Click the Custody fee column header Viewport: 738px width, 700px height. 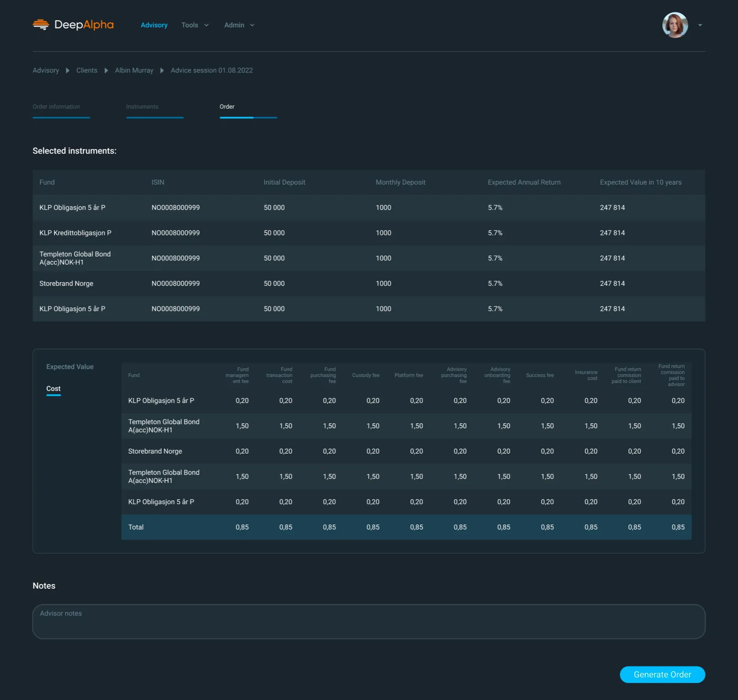(x=366, y=375)
